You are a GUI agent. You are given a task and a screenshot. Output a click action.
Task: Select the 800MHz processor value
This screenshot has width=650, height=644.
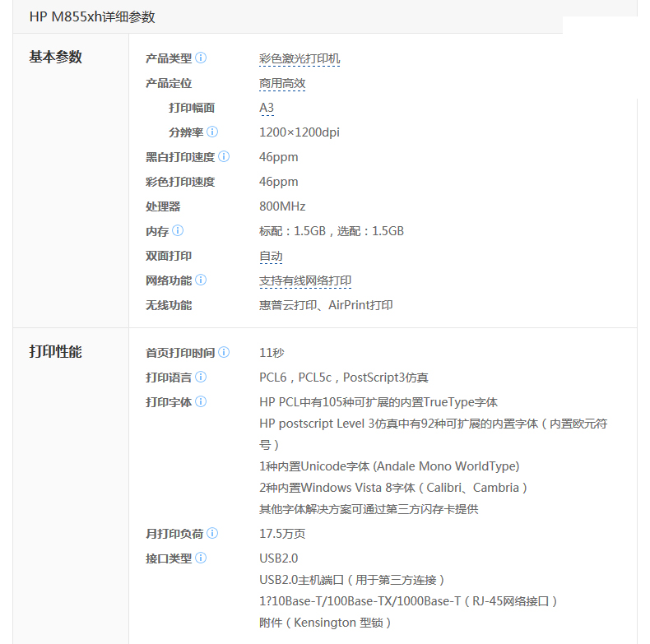click(282, 206)
